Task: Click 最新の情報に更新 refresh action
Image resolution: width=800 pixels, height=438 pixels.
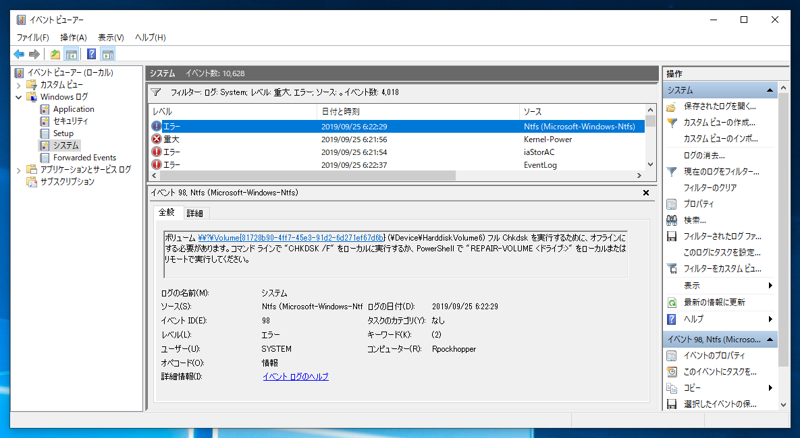Action: point(714,302)
